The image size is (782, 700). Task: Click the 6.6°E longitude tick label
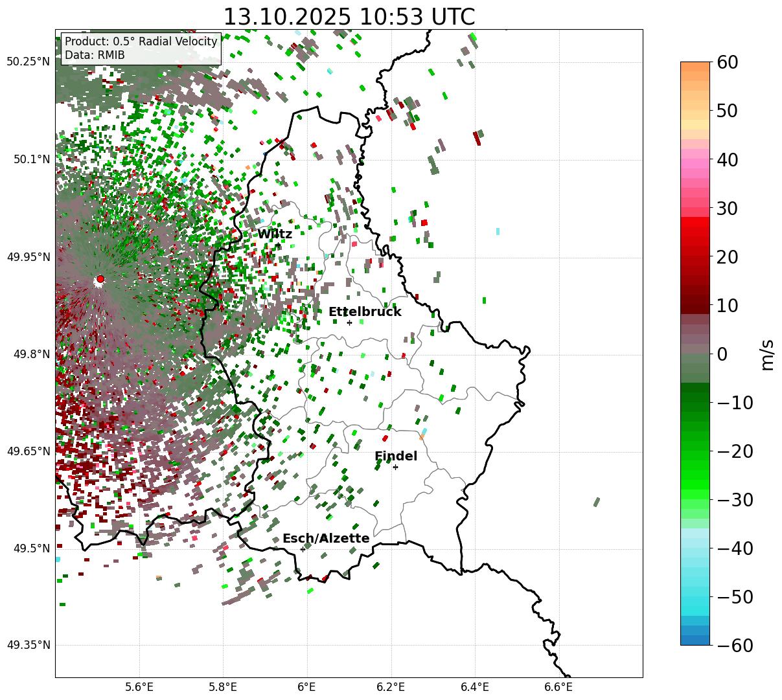(x=558, y=687)
